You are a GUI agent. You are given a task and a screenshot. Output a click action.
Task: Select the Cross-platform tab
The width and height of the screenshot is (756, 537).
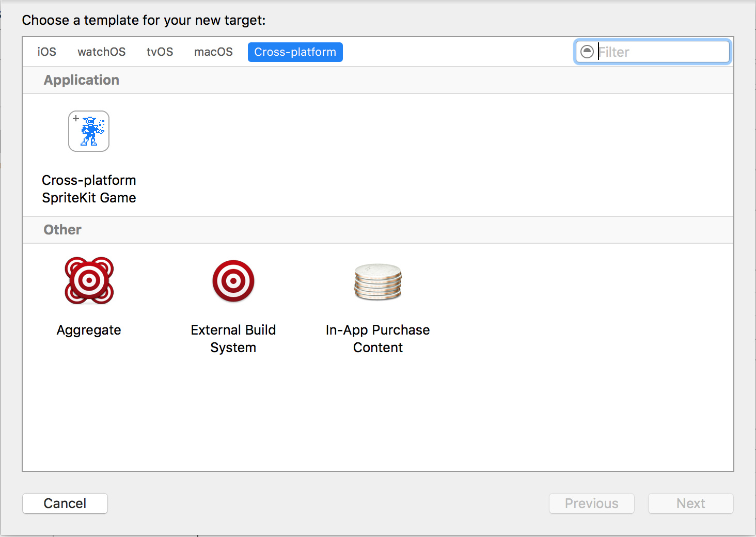295,52
